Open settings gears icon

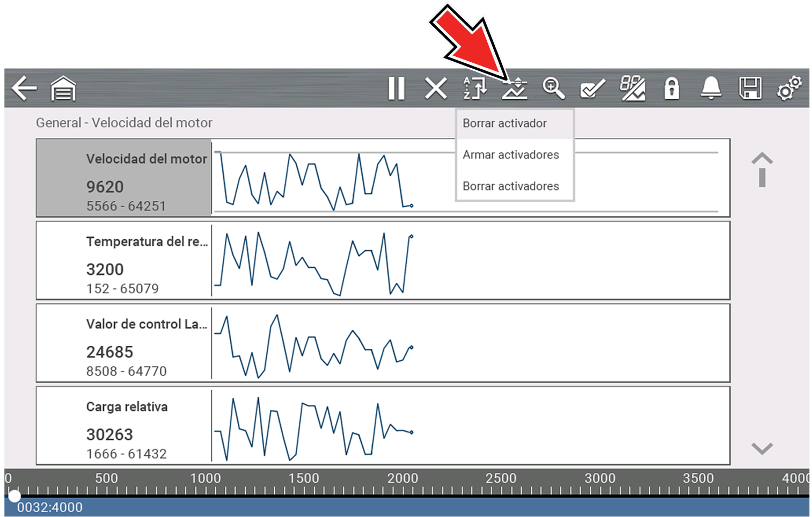[x=789, y=89]
